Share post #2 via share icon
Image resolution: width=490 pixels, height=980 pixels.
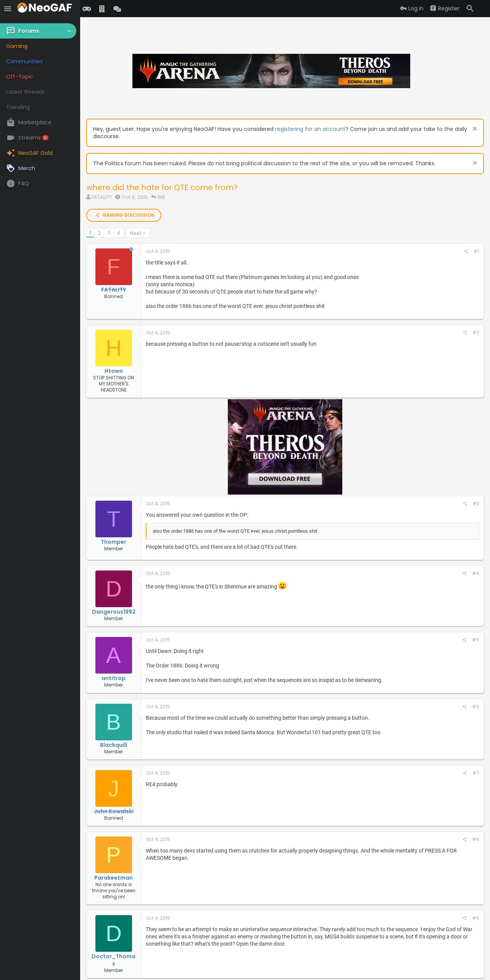[x=465, y=333]
